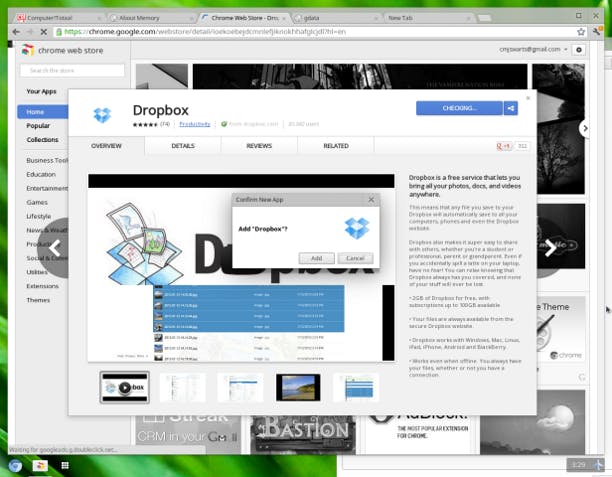View the RELATED tab
This screenshot has height=477, width=612.
tap(336, 146)
